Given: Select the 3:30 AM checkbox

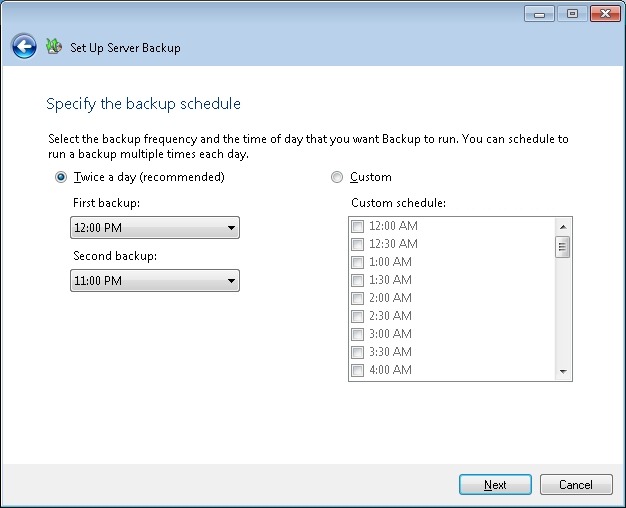Looking at the screenshot, I should point(357,352).
